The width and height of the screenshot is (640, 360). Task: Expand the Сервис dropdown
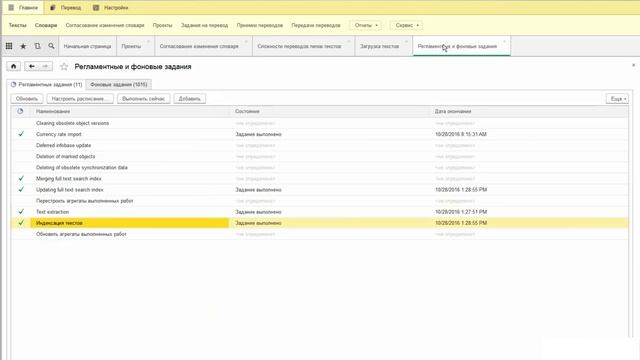tap(407, 25)
